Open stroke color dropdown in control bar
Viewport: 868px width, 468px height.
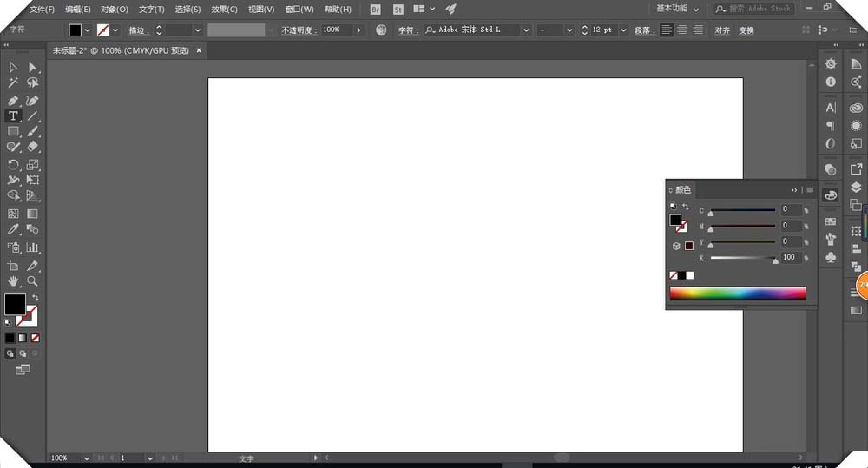tap(115, 30)
